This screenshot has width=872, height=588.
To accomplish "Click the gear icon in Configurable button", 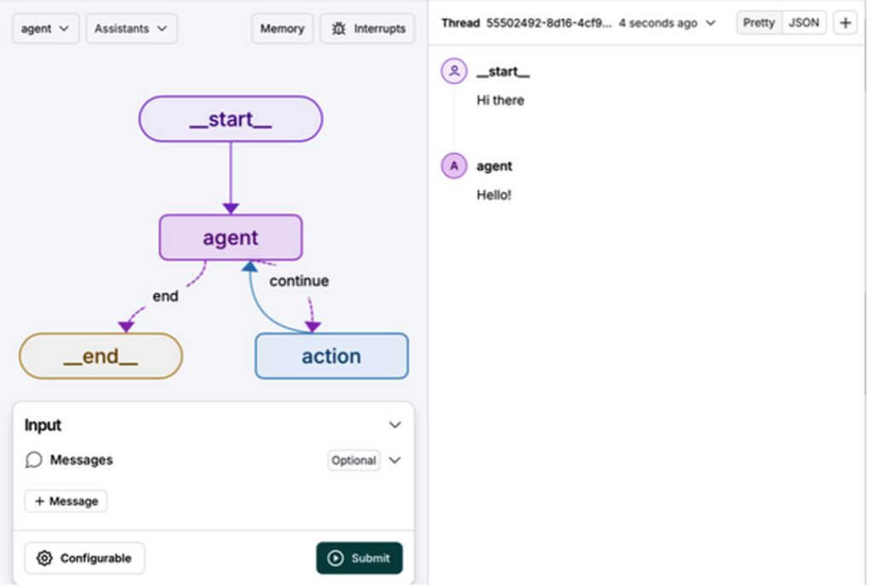I will (44, 558).
